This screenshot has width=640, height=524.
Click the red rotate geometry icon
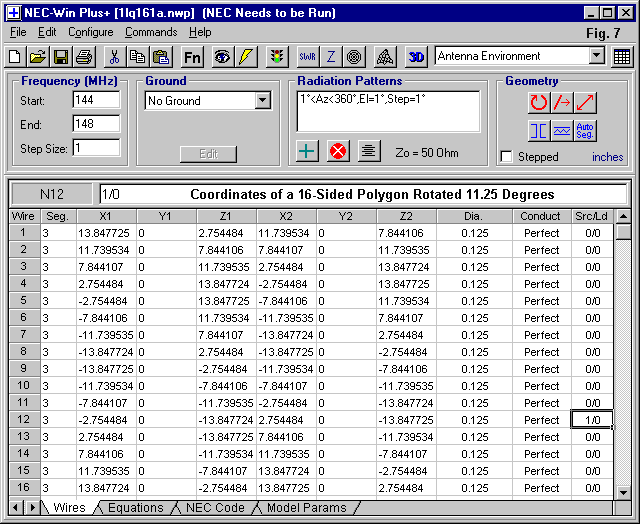(x=539, y=102)
